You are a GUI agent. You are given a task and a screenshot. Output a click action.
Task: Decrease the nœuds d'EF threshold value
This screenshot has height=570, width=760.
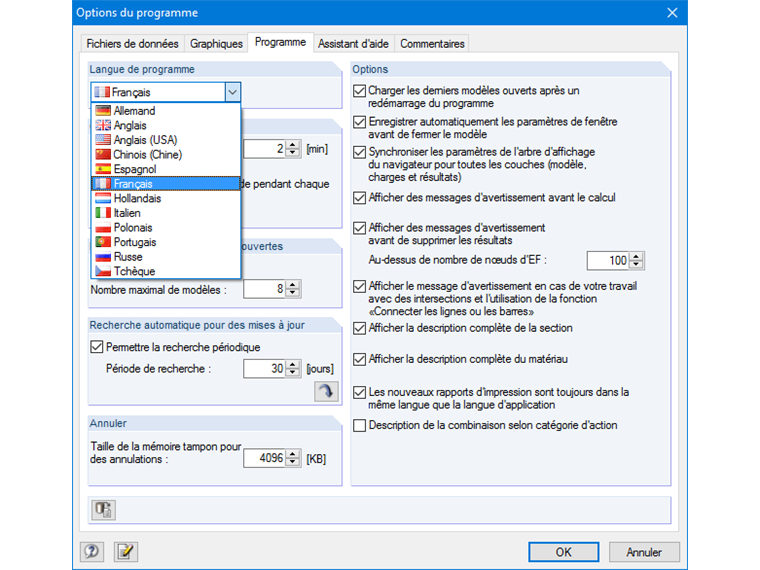(636, 265)
